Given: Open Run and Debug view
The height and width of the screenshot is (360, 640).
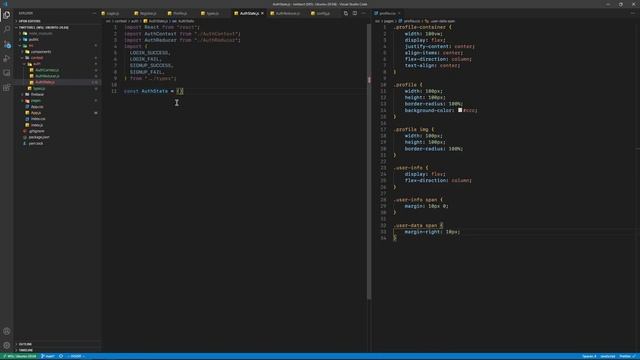Looking at the screenshot, I should [x=7, y=58].
